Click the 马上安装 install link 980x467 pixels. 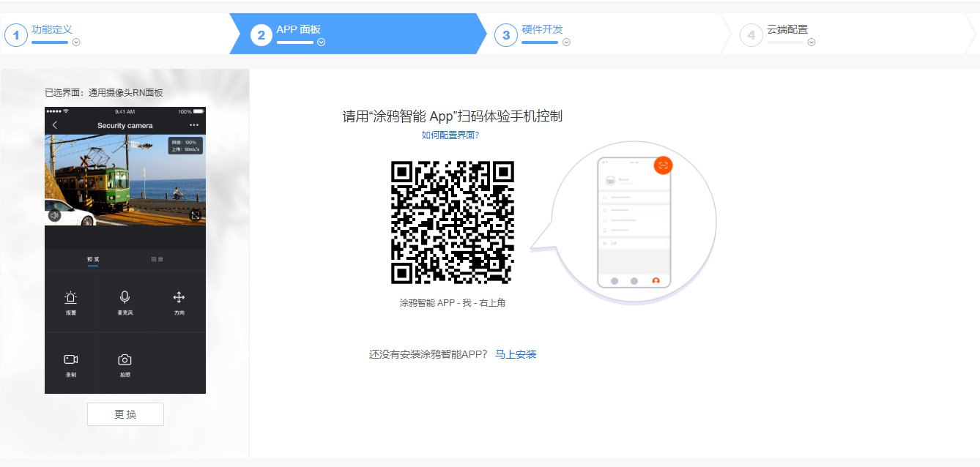pos(516,354)
